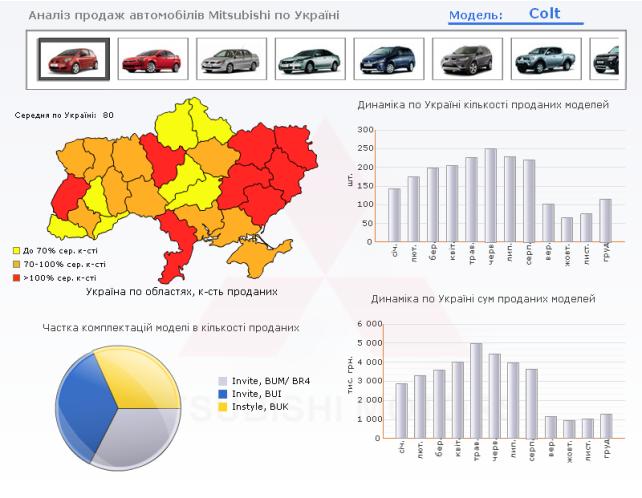The width and height of the screenshot is (642, 498).
Task: Click the 'Invite, BUI' legend label
Action: [257, 394]
